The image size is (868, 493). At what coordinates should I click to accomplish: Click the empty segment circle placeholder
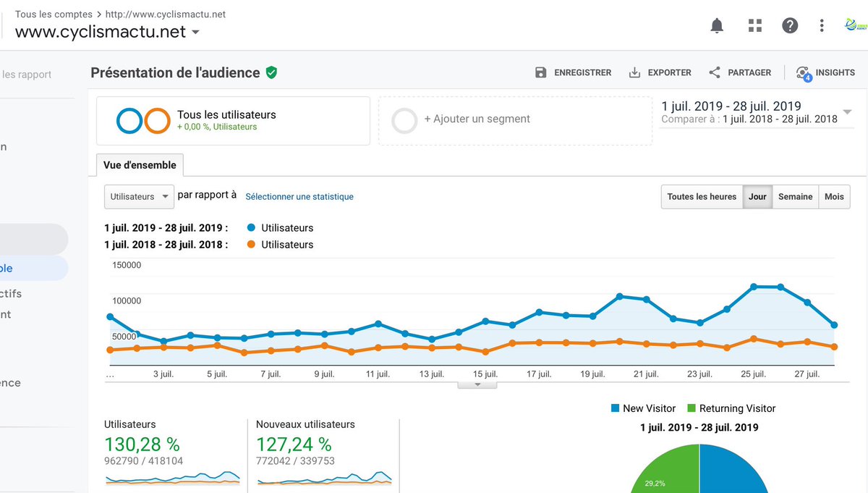[404, 121]
